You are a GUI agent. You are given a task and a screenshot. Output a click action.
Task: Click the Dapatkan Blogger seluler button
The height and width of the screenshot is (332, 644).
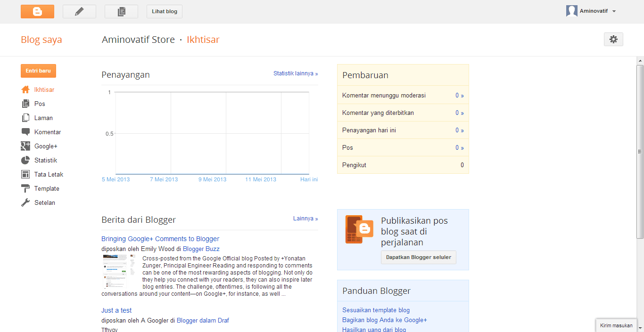coord(418,257)
